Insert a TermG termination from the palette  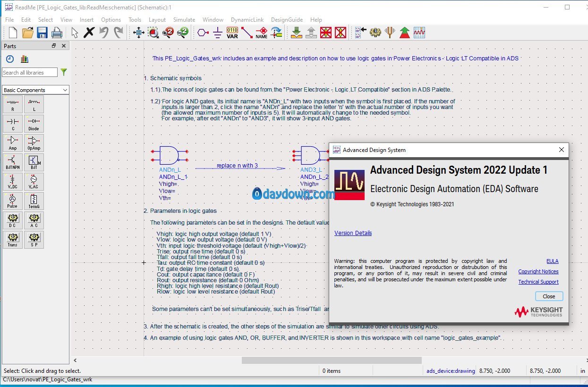click(x=34, y=201)
